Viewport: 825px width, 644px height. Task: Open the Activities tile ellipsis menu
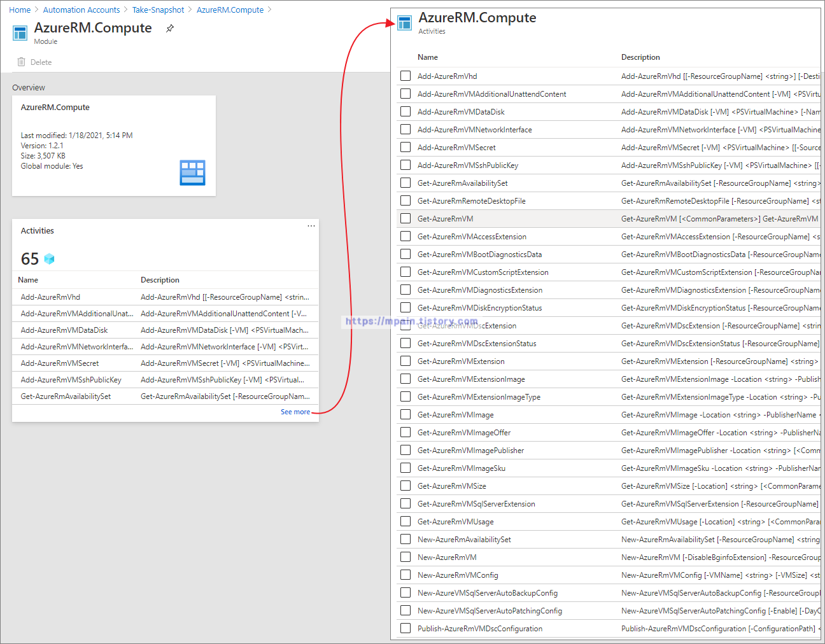click(311, 226)
